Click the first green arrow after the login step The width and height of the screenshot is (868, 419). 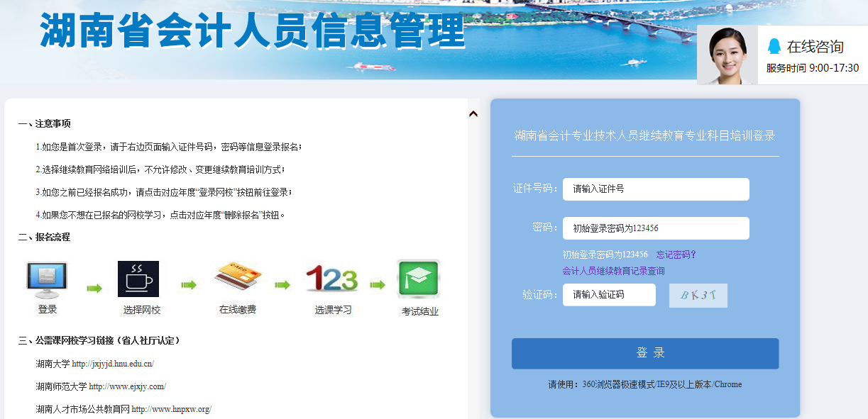[94, 288]
